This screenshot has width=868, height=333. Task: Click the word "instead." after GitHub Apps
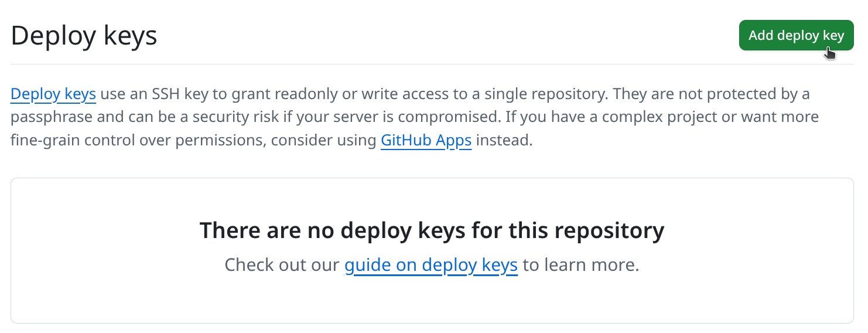pyautogui.click(x=504, y=141)
